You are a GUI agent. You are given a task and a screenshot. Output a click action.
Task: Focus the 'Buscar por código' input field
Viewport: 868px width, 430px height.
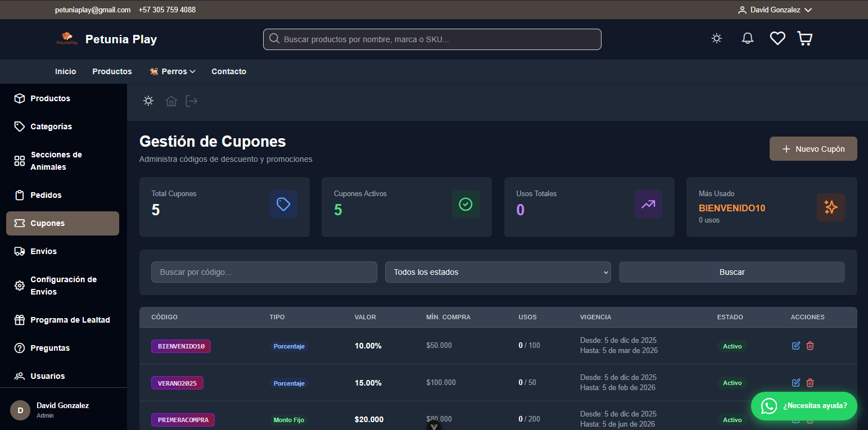click(x=264, y=272)
